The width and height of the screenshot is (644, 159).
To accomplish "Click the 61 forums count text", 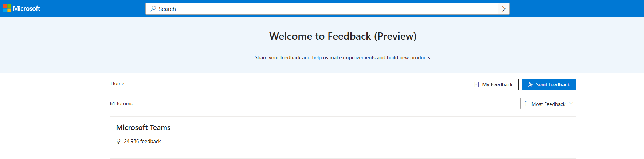I will click(x=121, y=103).
